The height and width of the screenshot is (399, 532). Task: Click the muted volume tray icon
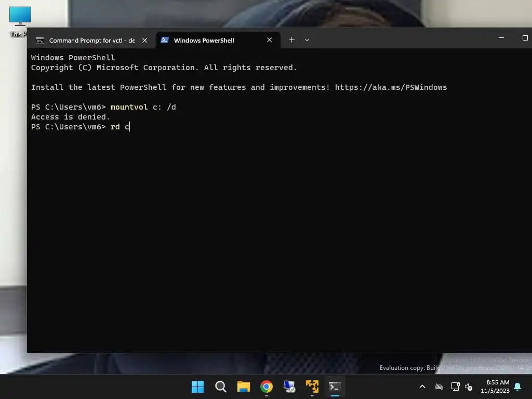(x=469, y=387)
